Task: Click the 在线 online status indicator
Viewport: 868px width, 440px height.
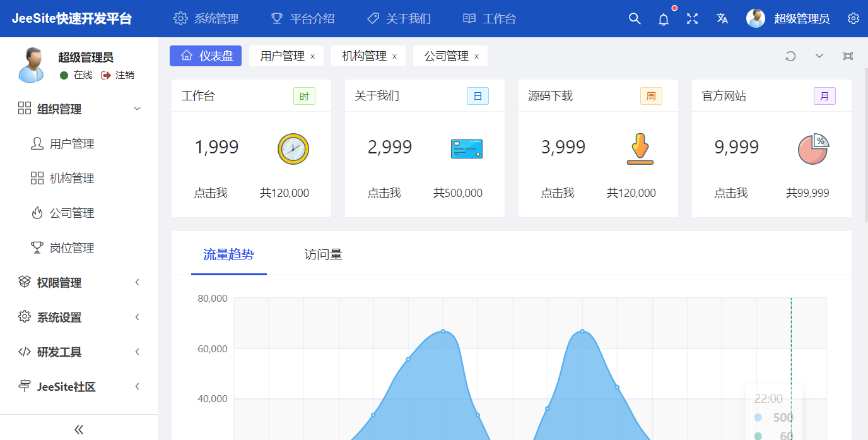Action: (x=76, y=75)
